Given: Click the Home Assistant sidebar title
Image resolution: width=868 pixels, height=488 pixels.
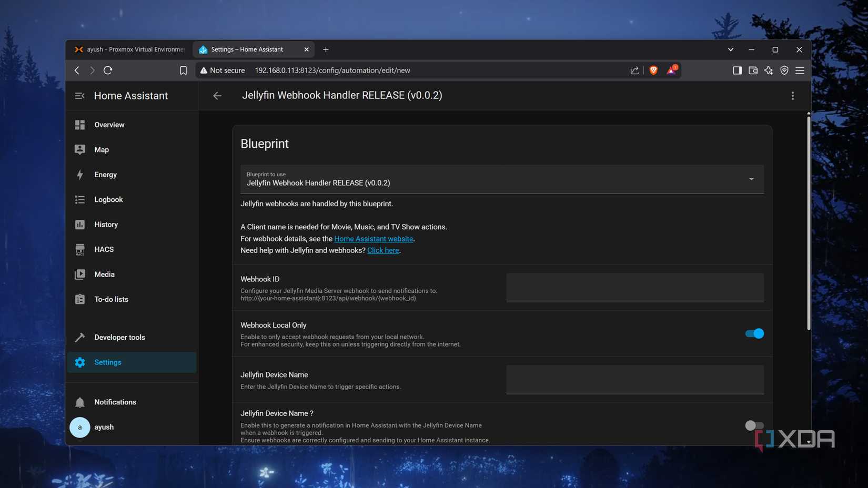Looking at the screenshot, I should pyautogui.click(x=131, y=96).
